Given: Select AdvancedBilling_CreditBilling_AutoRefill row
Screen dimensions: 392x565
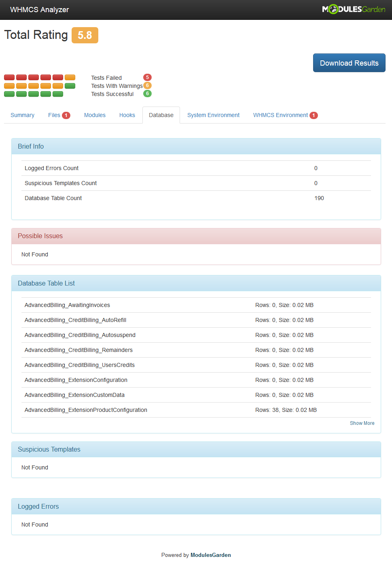Looking at the screenshot, I should (x=196, y=320).
